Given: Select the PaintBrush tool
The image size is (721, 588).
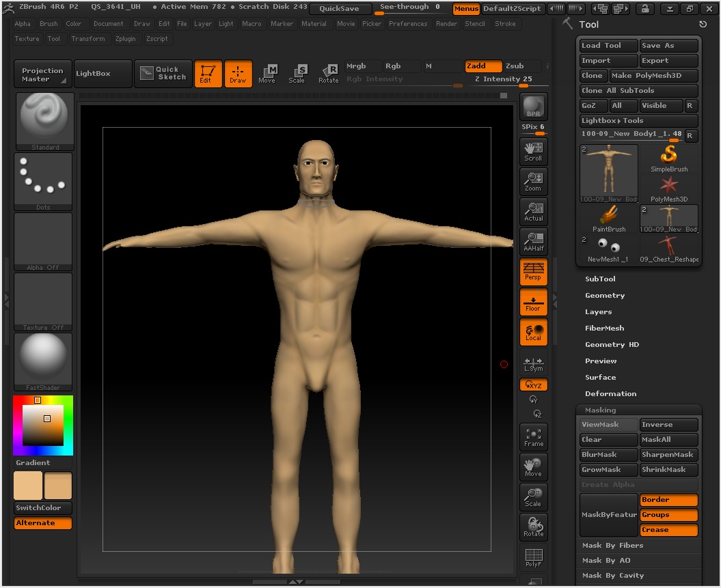Looking at the screenshot, I should (x=609, y=219).
